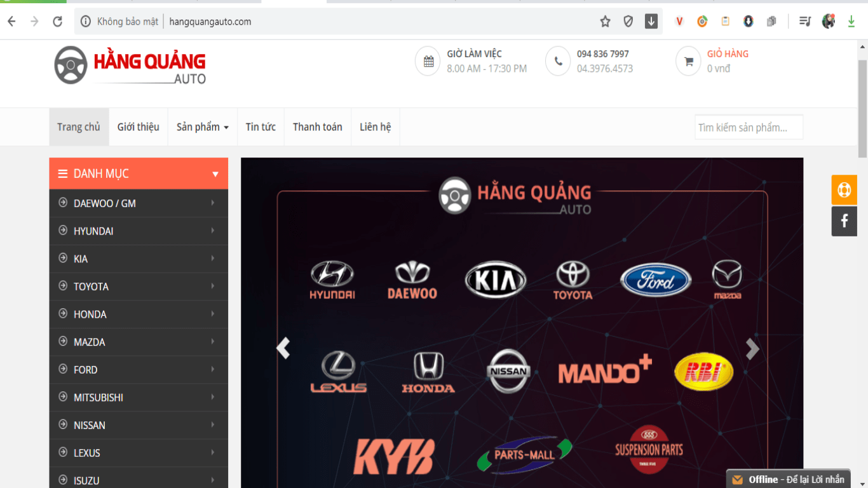Expand the KIA category
This screenshot has height=488, width=868.
(x=139, y=259)
